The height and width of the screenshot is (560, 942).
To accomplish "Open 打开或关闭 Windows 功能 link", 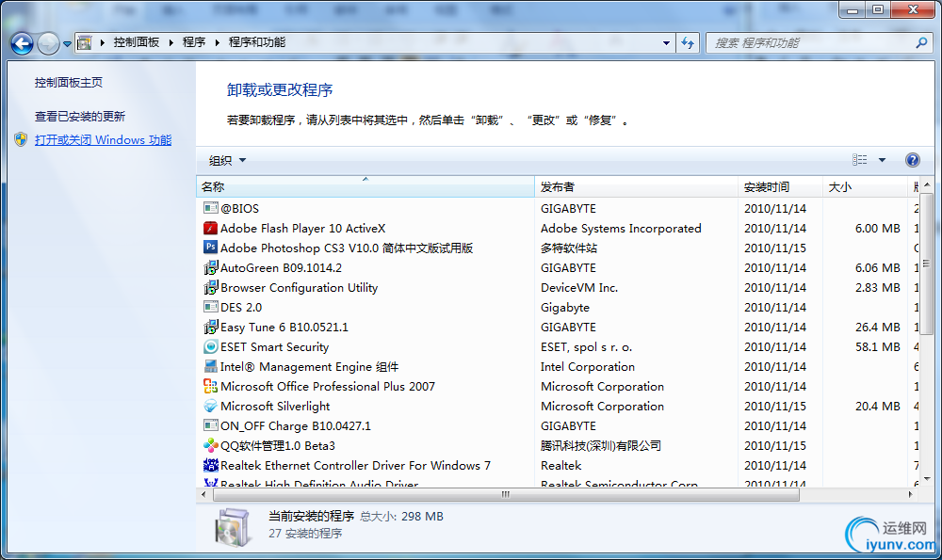I will click(x=104, y=140).
